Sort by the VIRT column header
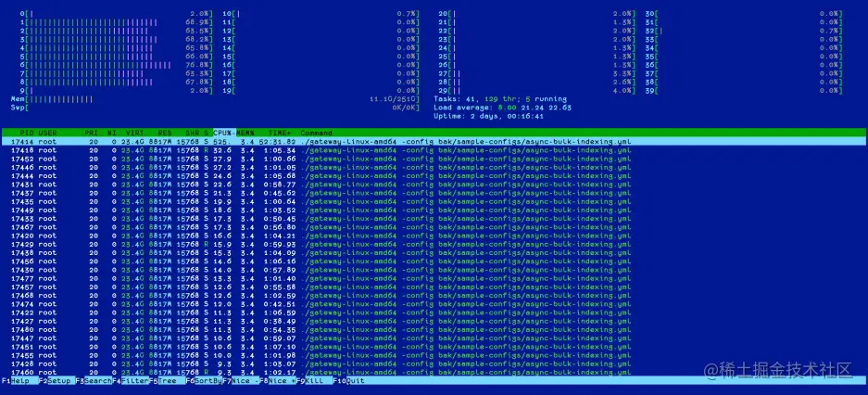 tap(134, 133)
